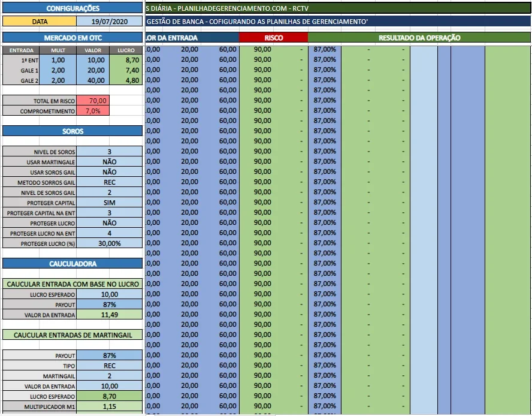This screenshot has height=416, width=532.
Task: Select the PAYOUT 87% cell under CAUCULAR ENTRADA
Action: pyautogui.click(x=109, y=305)
